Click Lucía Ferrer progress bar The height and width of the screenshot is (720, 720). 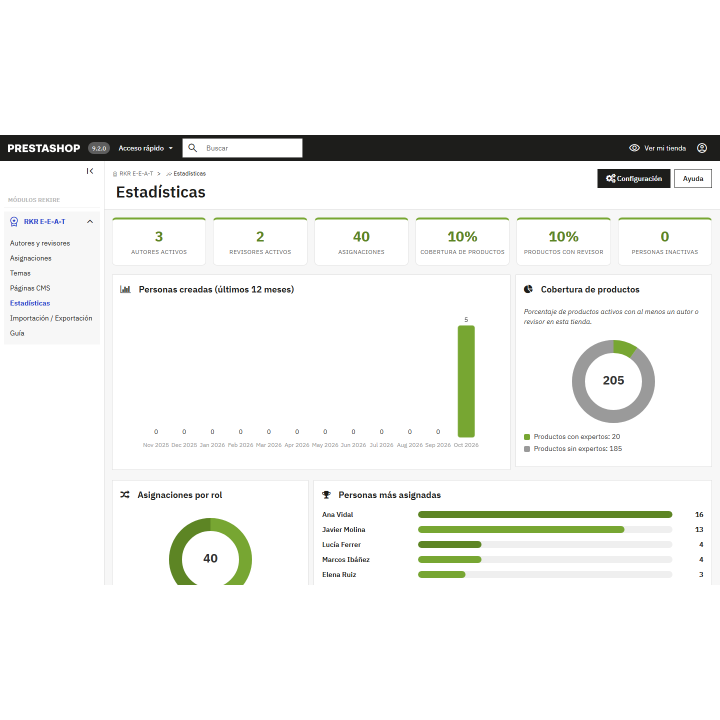[x=545, y=545]
